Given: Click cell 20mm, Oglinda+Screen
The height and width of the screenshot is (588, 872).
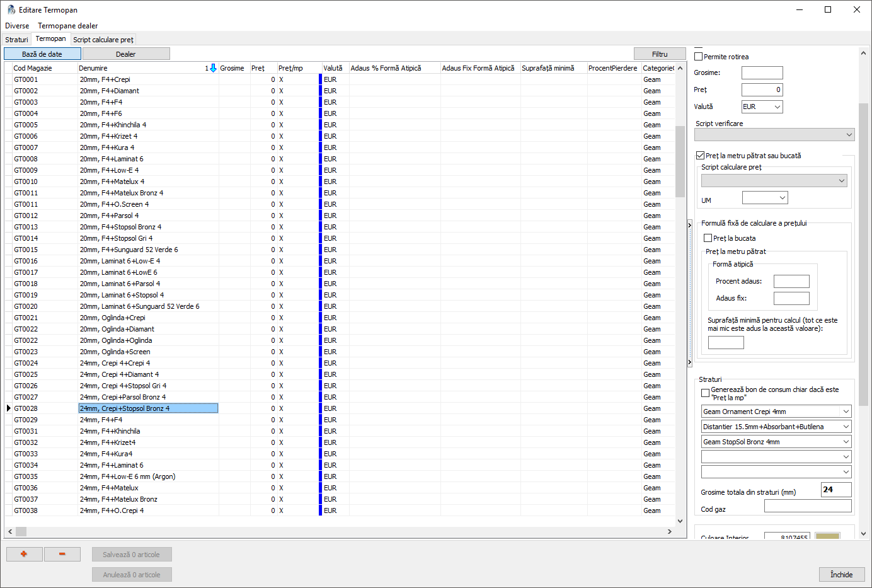Looking at the screenshot, I should (148, 352).
